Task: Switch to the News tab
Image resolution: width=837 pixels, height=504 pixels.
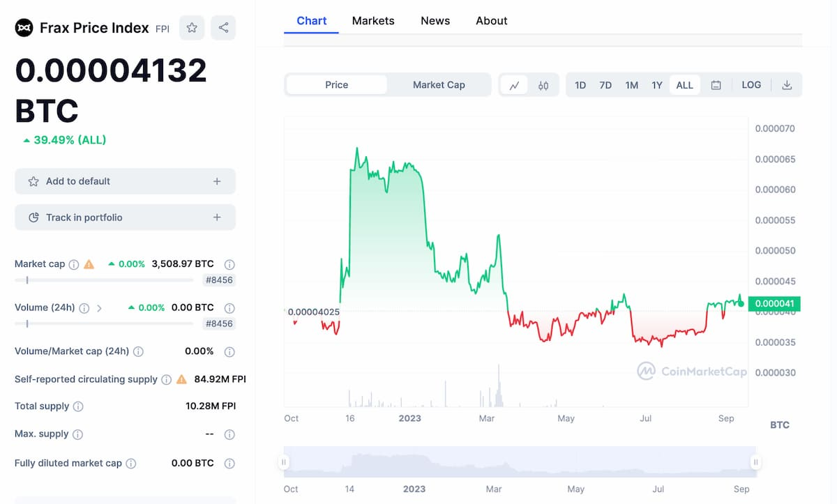Action: (435, 21)
